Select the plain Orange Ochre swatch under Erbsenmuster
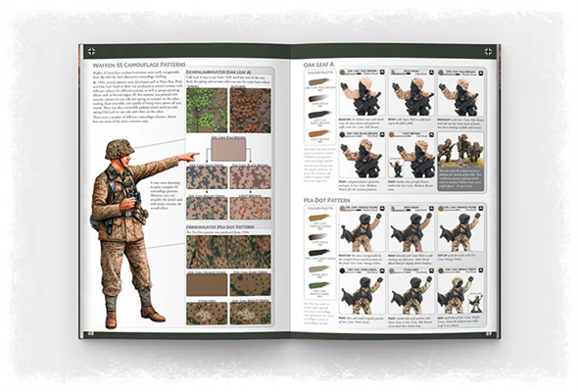 click(207, 284)
